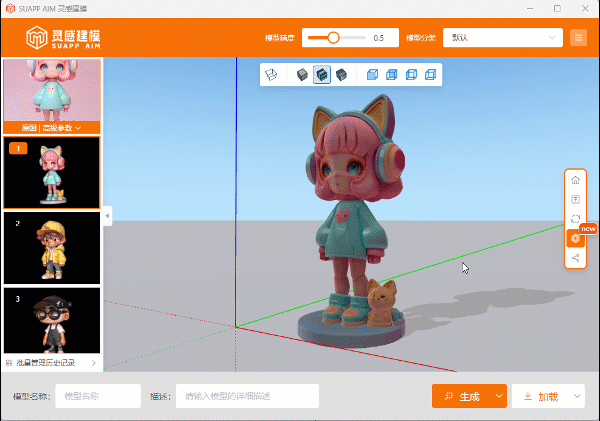This screenshot has width=600, height=421.
Task: Click the 加载 load button
Action: [541, 396]
